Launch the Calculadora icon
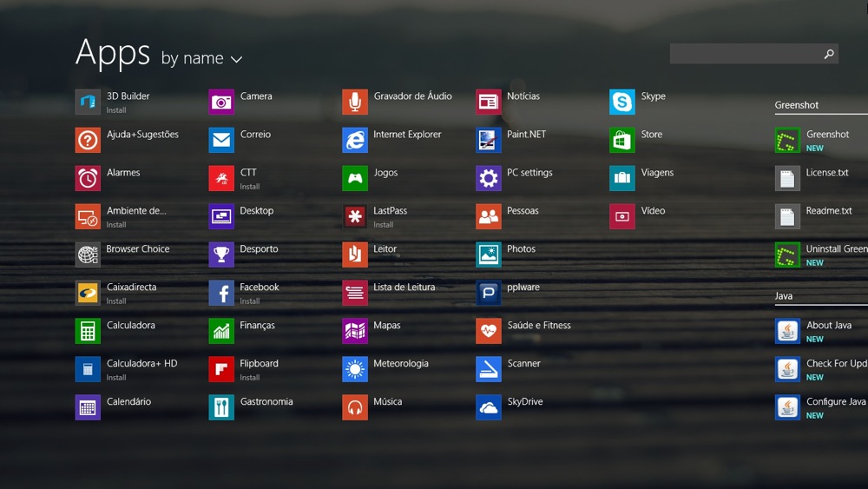 tap(88, 331)
